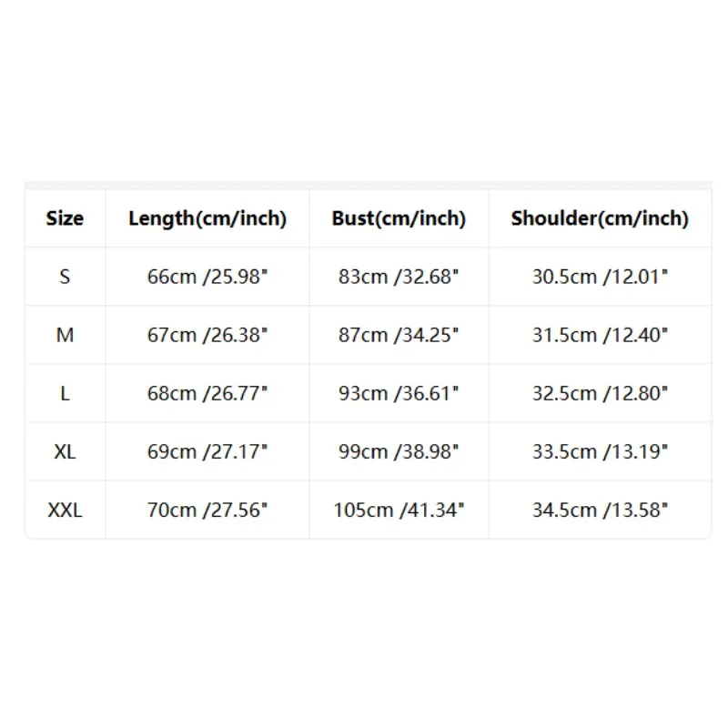Click the 99cm /38.98" bust cell

point(399,451)
